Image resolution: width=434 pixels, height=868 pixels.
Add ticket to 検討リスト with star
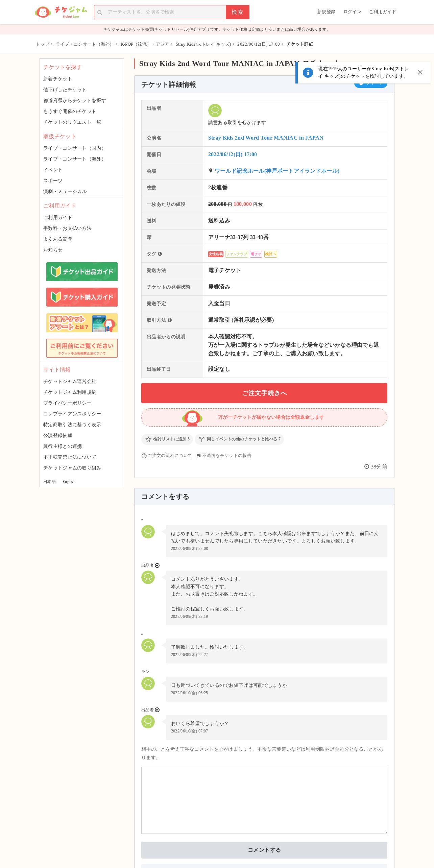pos(167,439)
